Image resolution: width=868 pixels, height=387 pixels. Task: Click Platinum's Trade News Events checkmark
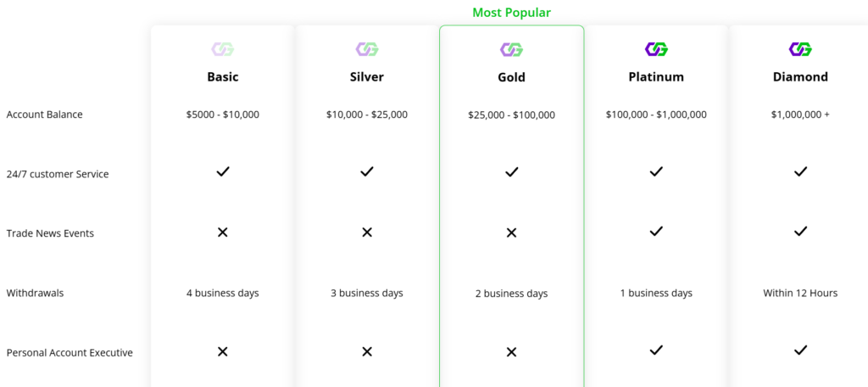(x=656, y=231)
